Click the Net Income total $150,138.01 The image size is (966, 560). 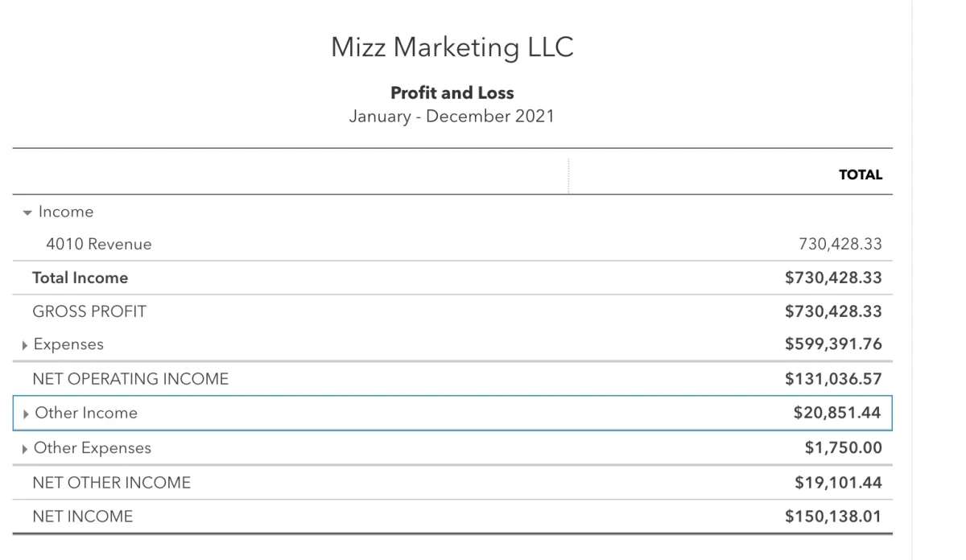coord(833,517)
